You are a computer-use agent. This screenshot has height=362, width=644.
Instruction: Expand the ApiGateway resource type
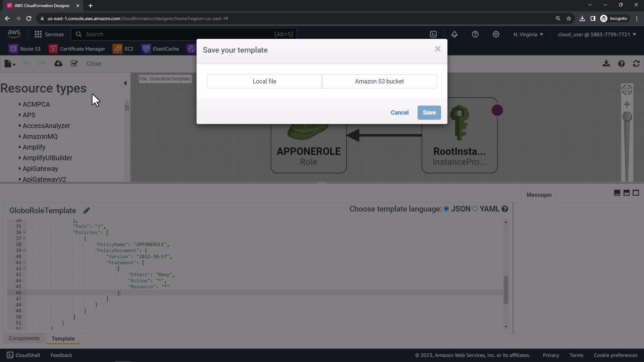click(40, 169)
